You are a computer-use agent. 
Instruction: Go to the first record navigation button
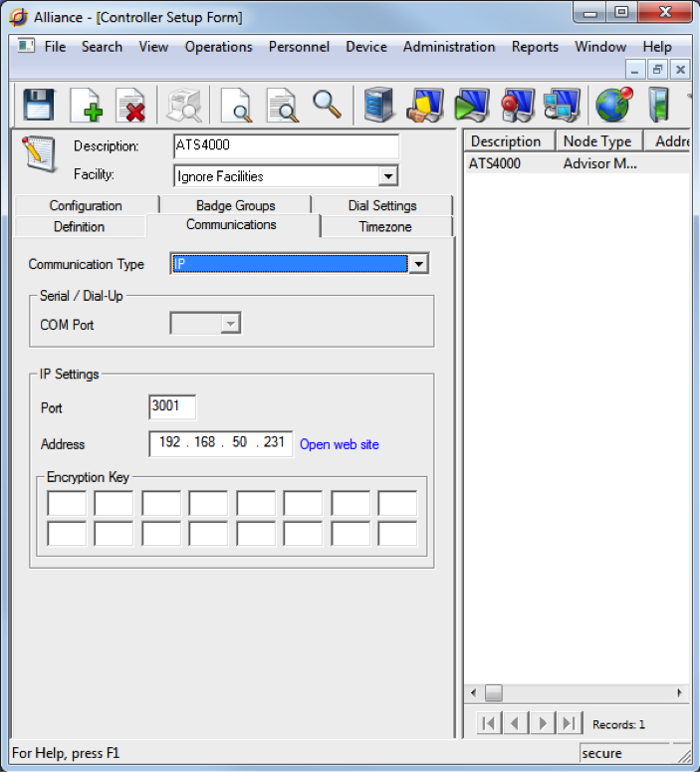489,723
